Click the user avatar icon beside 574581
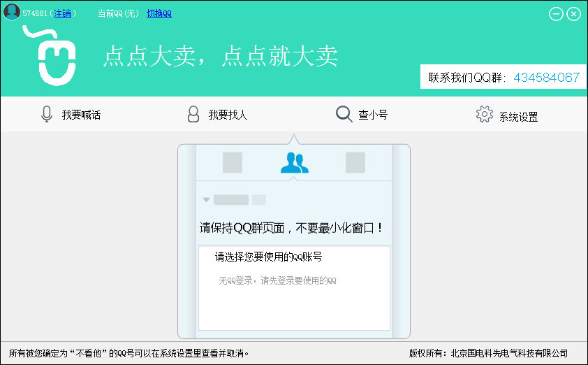The width and height of the screenshot is (588, 365). tap(12, 13)
